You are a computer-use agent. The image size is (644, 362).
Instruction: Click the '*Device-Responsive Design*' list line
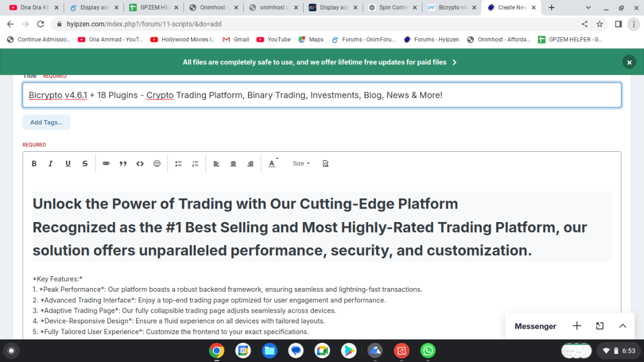[179, 321]
